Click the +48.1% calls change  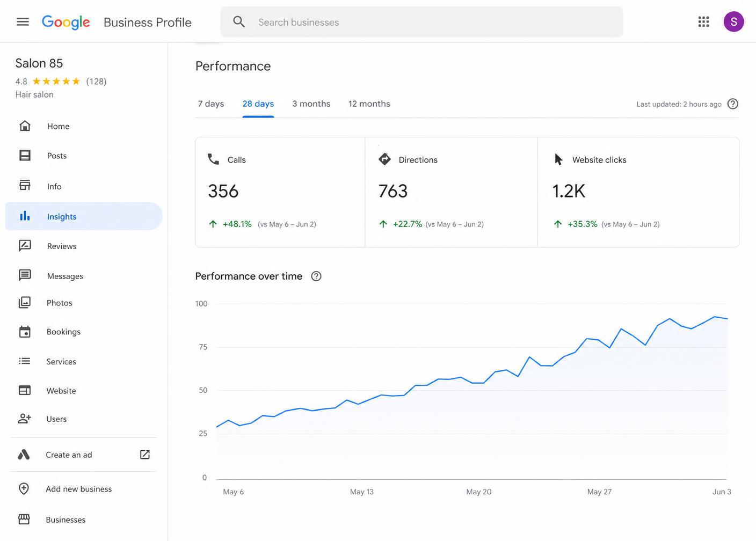[x=237, y=224]
